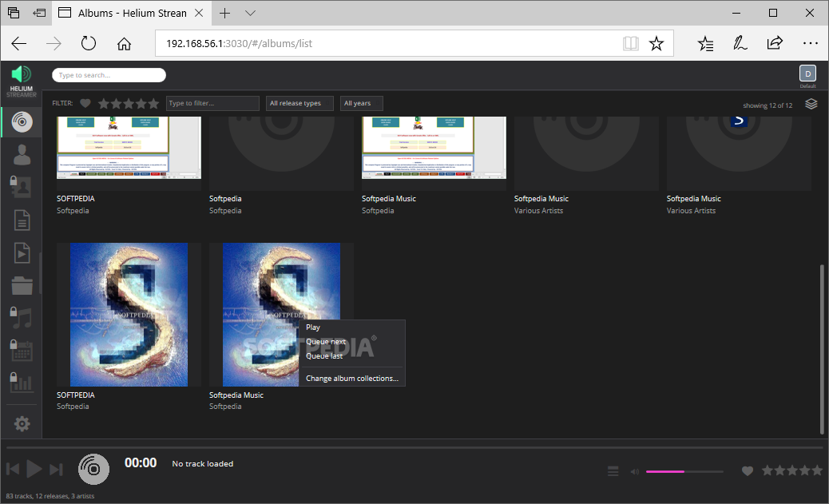Change album view layout with layers icon
Viewport: 829px width, 504px height.
pos(811,104)
